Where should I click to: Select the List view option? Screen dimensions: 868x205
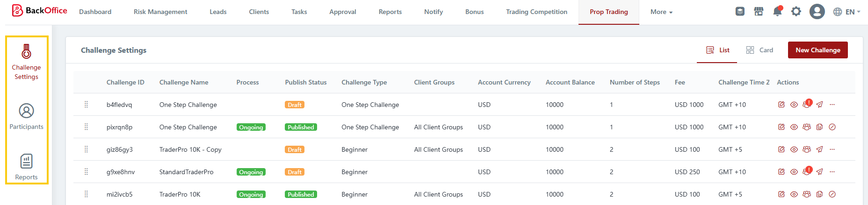coord(717,50)
